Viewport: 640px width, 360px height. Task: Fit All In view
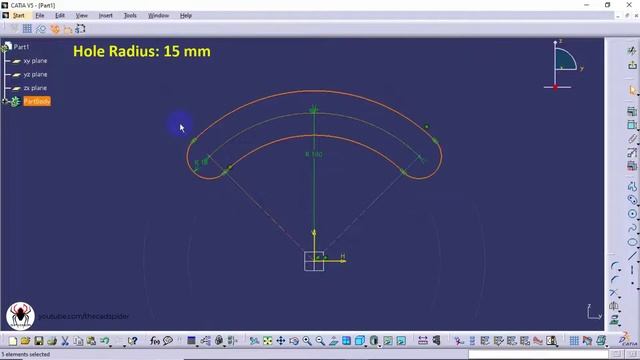[x=267, y=341]
